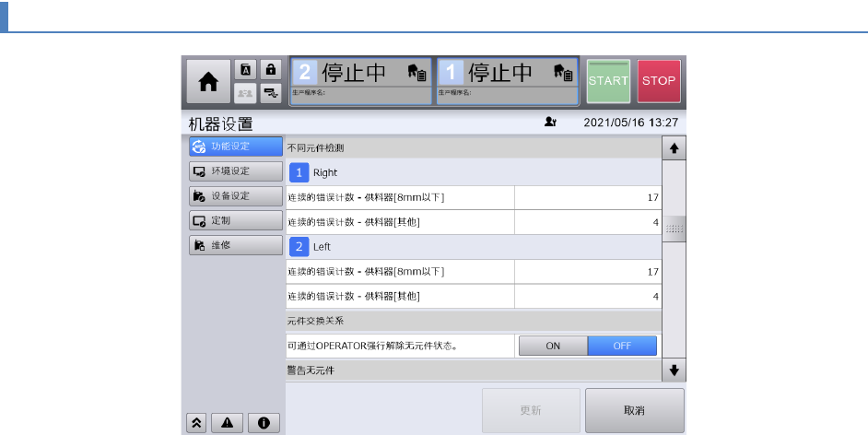
Task: Click the 机器设置 page title
Action: (221, 123)
